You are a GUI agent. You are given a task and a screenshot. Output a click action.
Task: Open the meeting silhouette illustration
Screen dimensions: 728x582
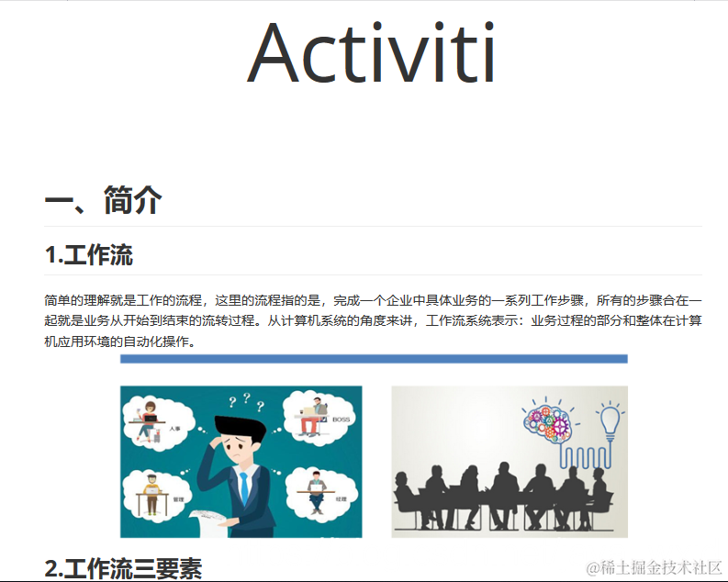[510, 462]
